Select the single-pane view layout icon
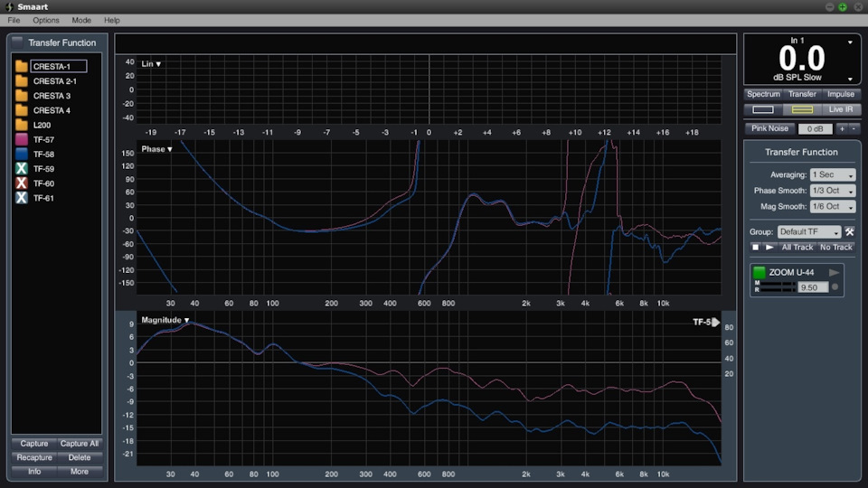Screen dimensions: 868x488 coord(762,109)
